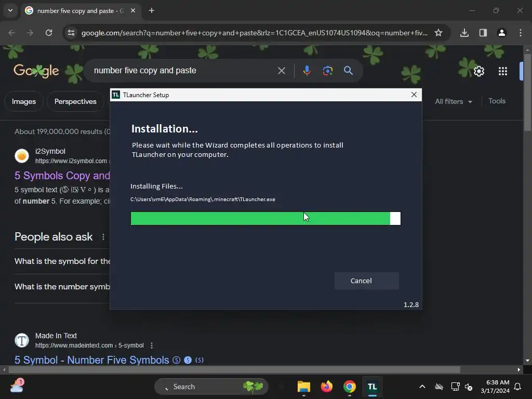Open Google quick settings gear

point(478,71)
